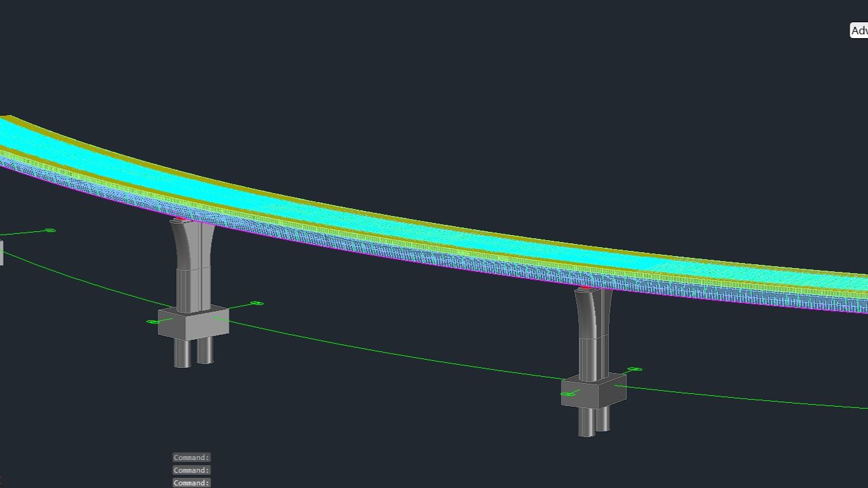Select the left pier's pile cap block
The width and height of the screenshot is (868, 488).
[x=193, y=322]
